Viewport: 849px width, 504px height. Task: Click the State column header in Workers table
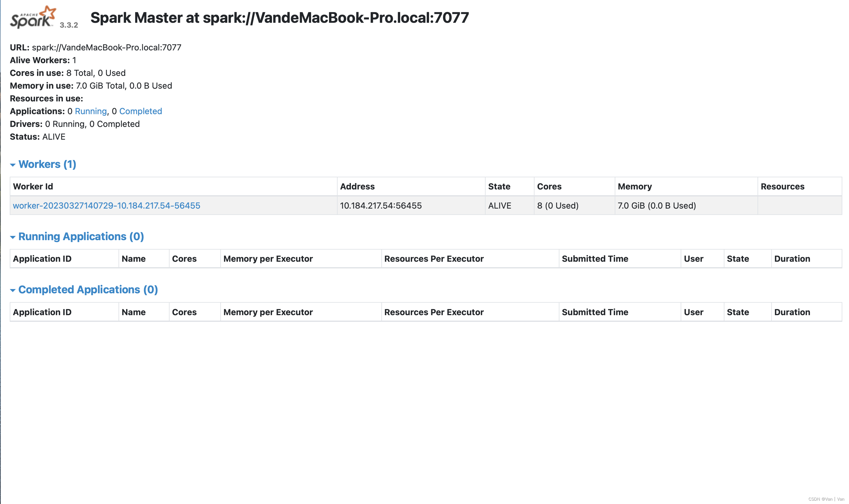(x=499, y=186)
